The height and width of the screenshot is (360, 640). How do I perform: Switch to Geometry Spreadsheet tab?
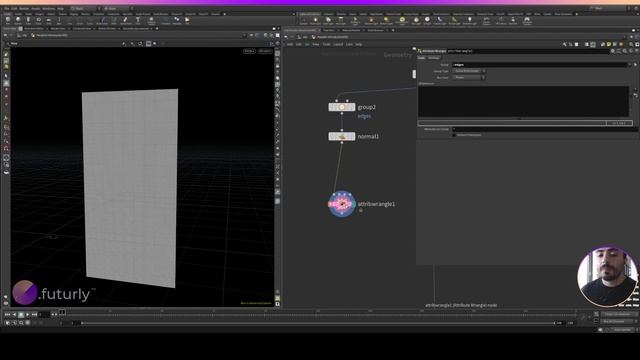(136, 29)
